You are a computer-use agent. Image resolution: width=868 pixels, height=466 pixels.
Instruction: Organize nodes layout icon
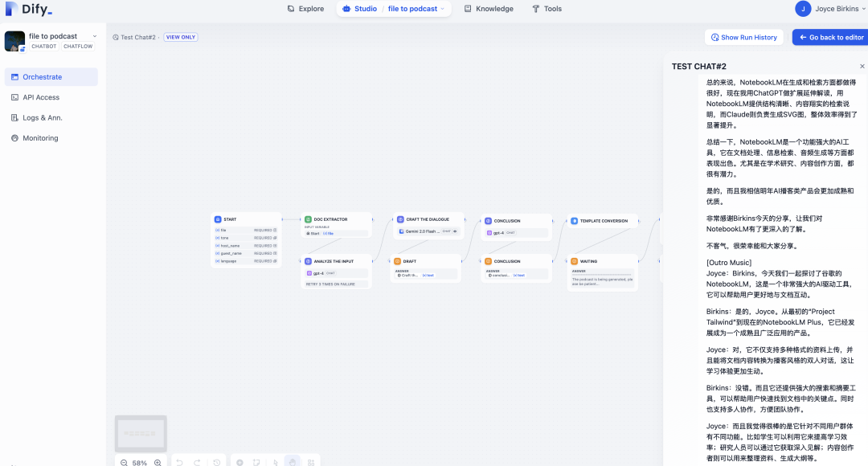[x=311, y=462]
